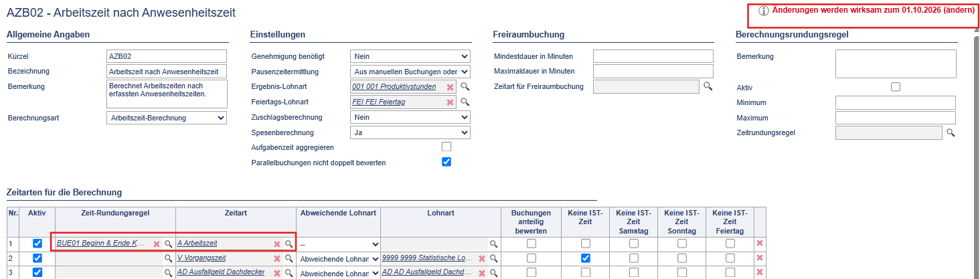980x279 pixels.
Task: Toggle Aktiv checkbox in row 1
Action: click(x=37, y=244)
